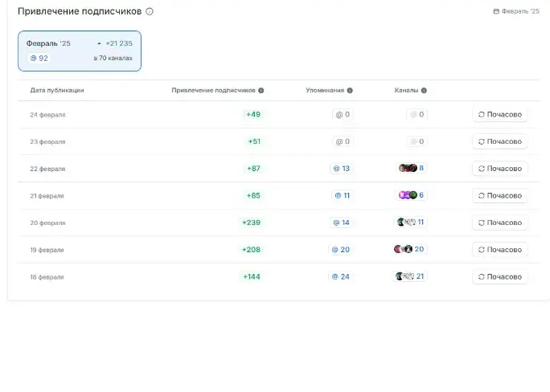The height and width of the screenshot is (392, 550).
Task: Click channel avatars with 6 for 21 февраля
Action: pyautogui.click(x=411, y=195)
